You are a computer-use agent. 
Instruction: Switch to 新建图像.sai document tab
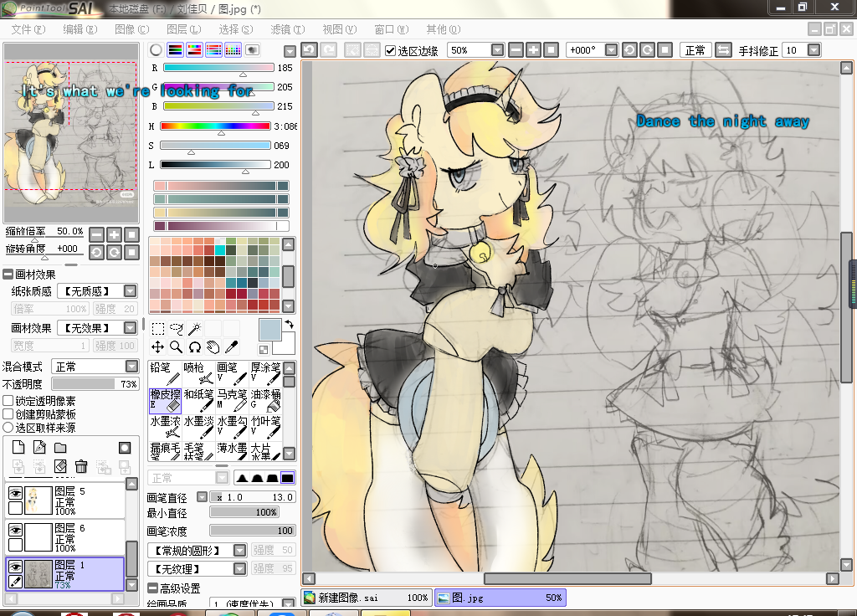click(367, 598)
